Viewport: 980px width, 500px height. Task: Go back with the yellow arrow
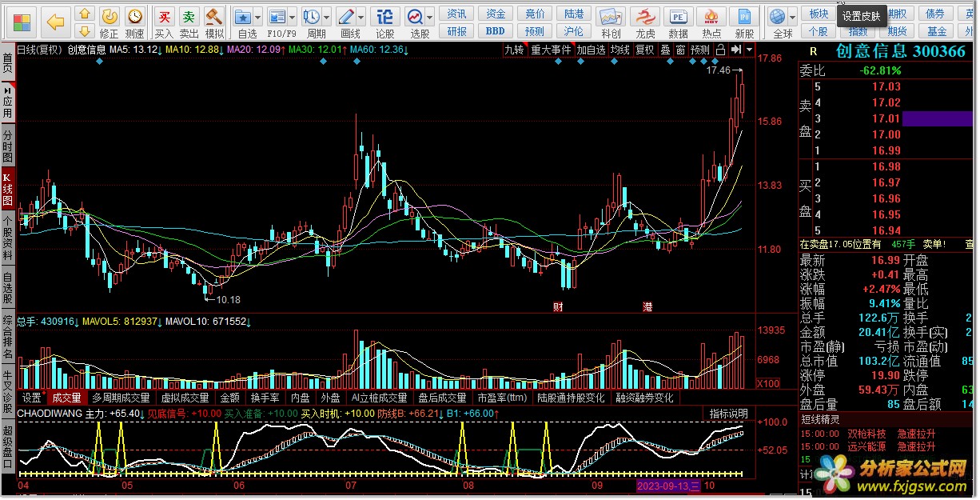pos(55,22)
